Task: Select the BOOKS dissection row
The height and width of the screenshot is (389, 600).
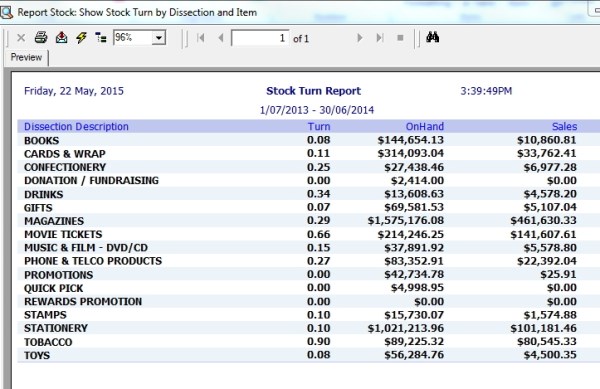Action: [x=308, y=140]
